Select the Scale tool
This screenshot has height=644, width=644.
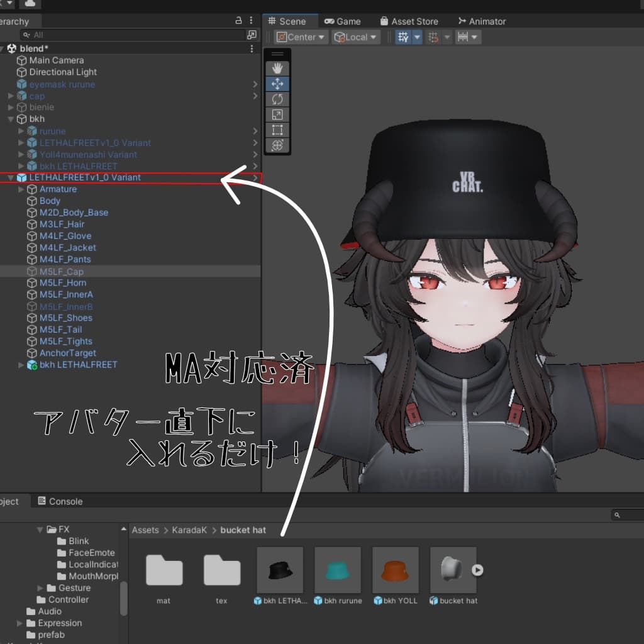tap(277, 114)
